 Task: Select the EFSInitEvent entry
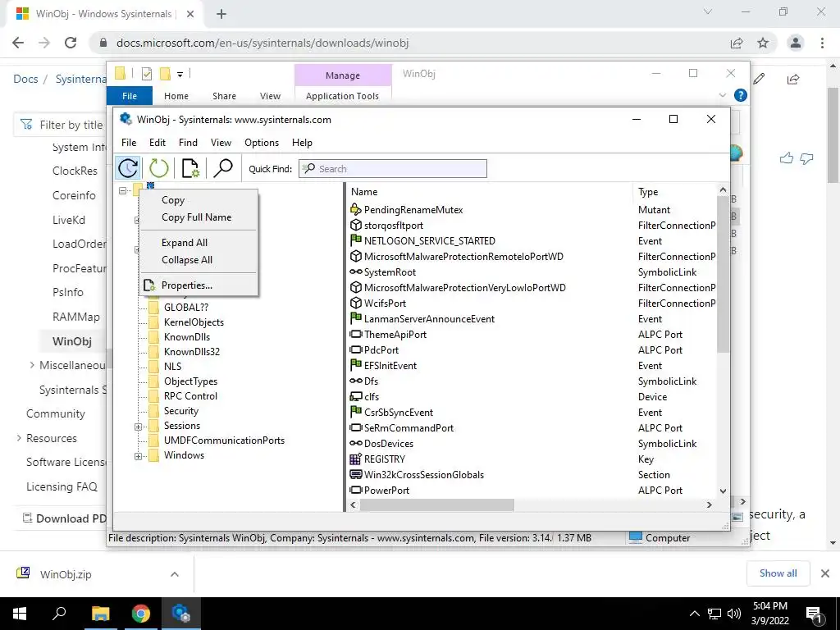click(390, 366)
